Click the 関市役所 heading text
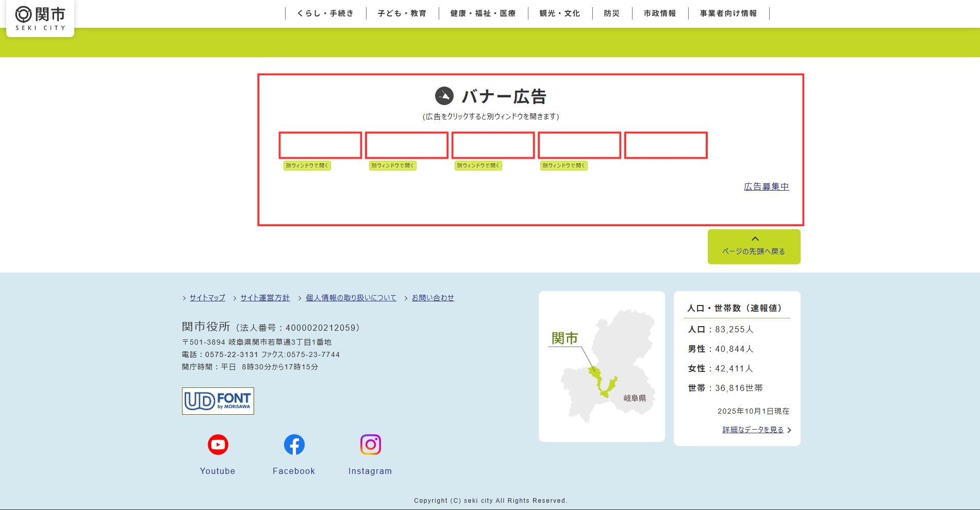Image resolution: width=980 pixels, height=510 pixels. 206,327
